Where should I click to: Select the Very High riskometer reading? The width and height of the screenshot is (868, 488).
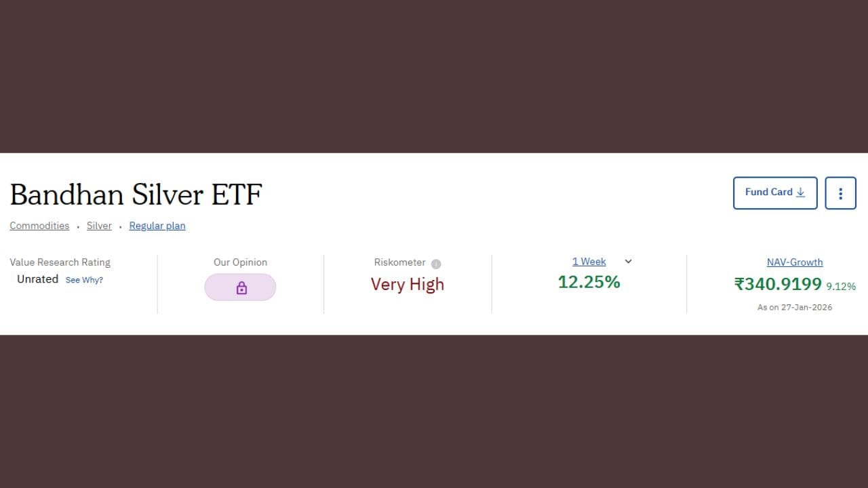(x=407, y=284)
